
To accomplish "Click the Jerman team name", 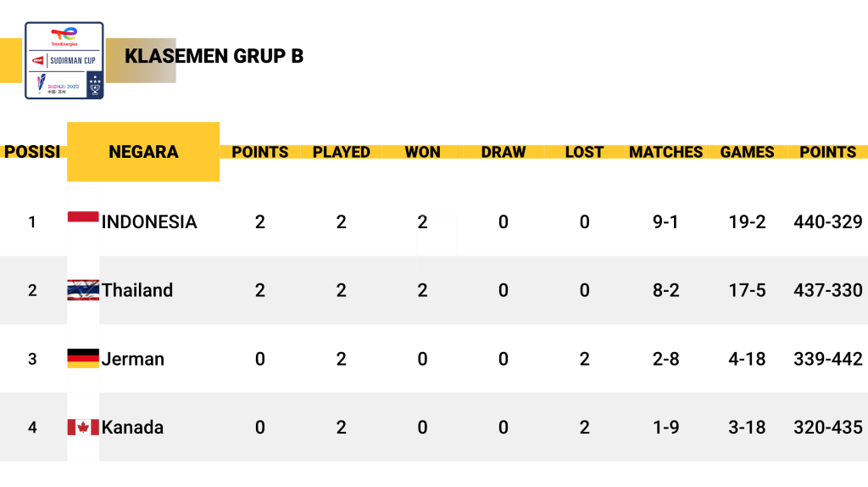I will [133, 359].
